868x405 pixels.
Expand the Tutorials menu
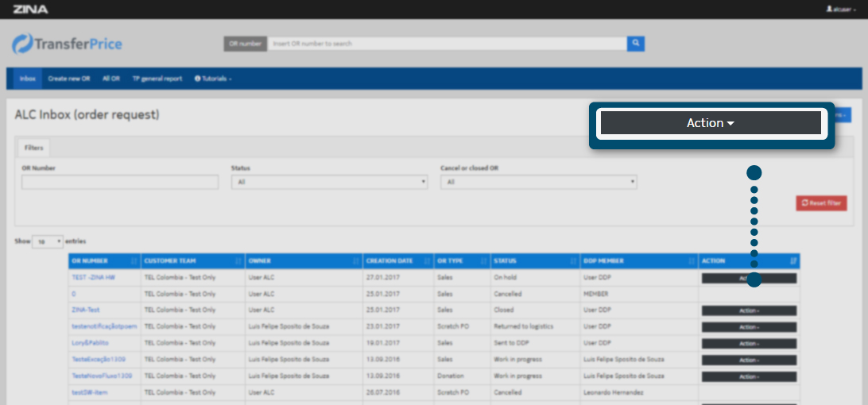pyautogui.click(x=213, y=79)
